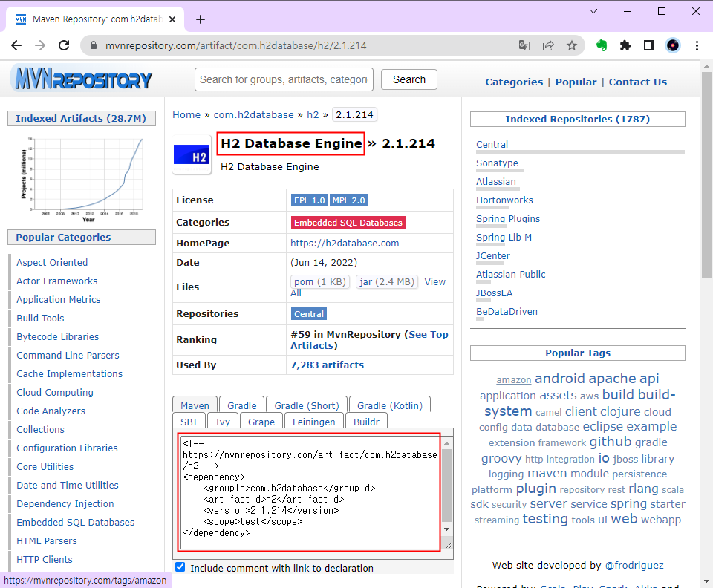Viewport: 713px width, 588px height.
Task: Click the MPL 2.0 license badge
Action: tap(348, 200)
